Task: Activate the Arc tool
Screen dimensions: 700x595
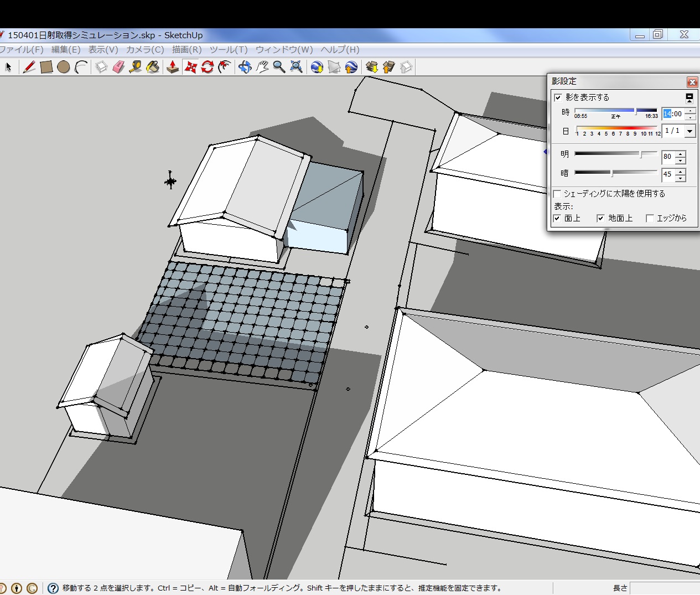Action: (x=81, y=67)
